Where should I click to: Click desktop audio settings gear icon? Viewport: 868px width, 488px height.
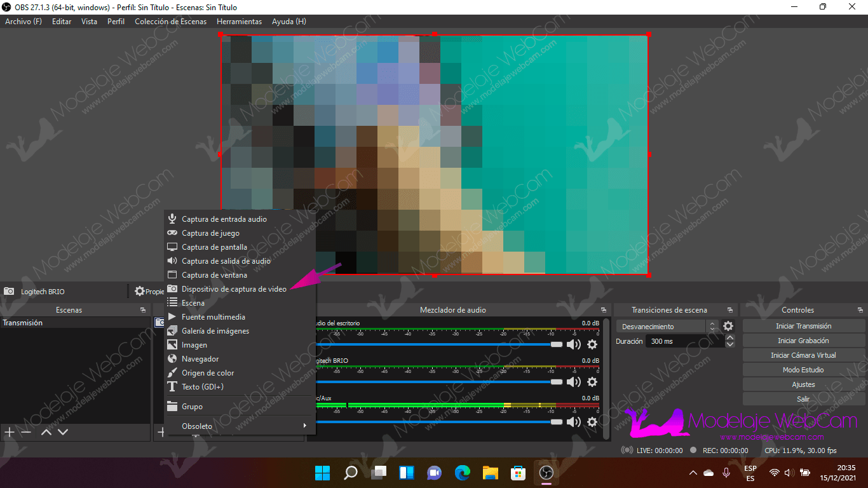[592, 344]
